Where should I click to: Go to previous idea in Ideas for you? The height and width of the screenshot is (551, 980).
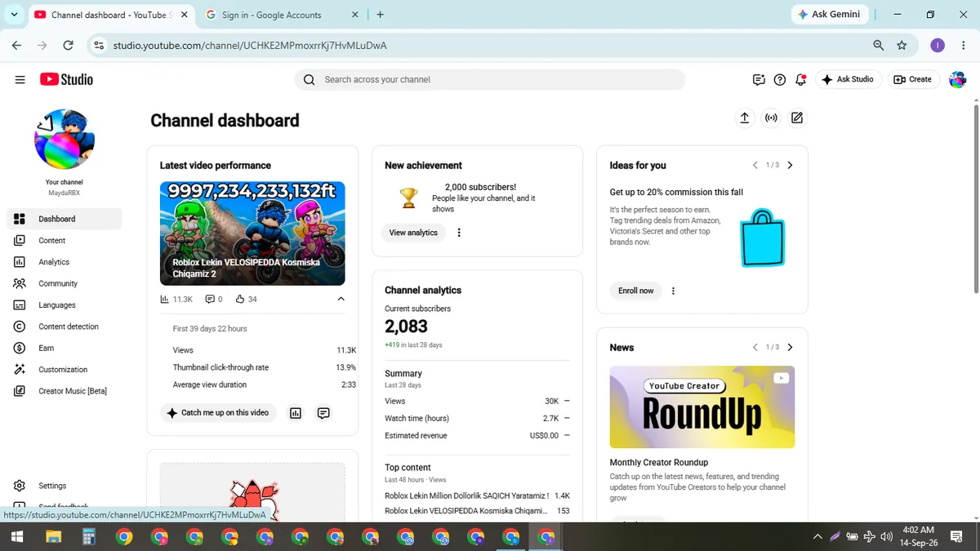click(755, 165)
